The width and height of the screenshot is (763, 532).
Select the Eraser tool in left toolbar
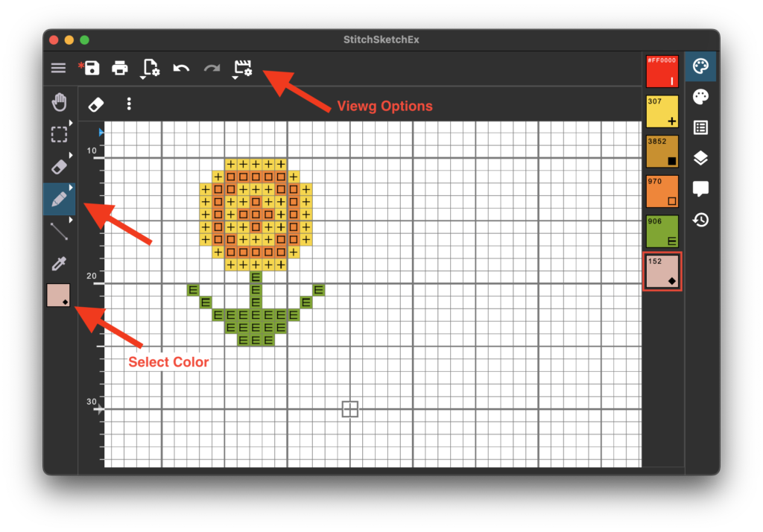[59, 166]
